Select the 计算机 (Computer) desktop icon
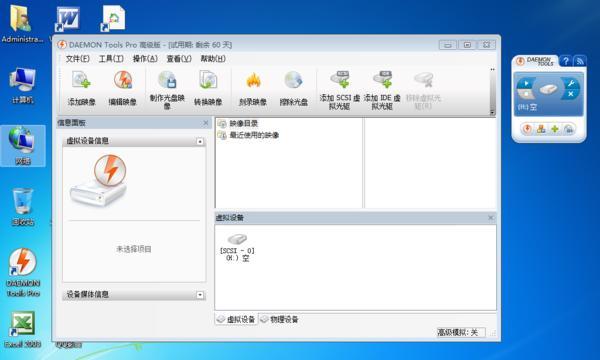The width and height of the screenshot is (600, 360). pyautogui.click(x=23, y=85)
